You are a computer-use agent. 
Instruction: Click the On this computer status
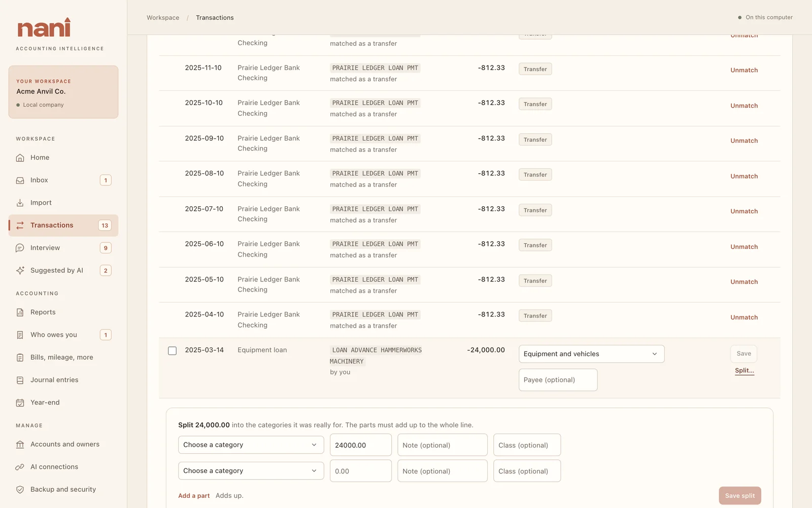765,17
